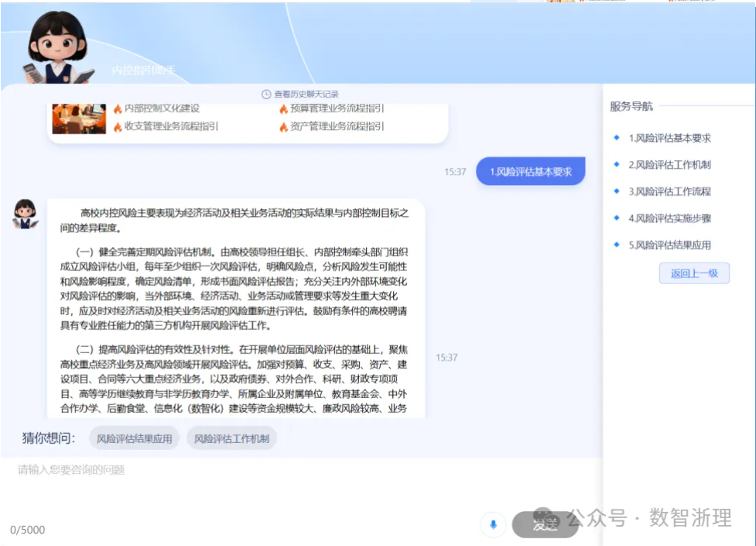Open 5.风险评估结果应用 navigation item
756x546 pixels.
coord(669,245)
